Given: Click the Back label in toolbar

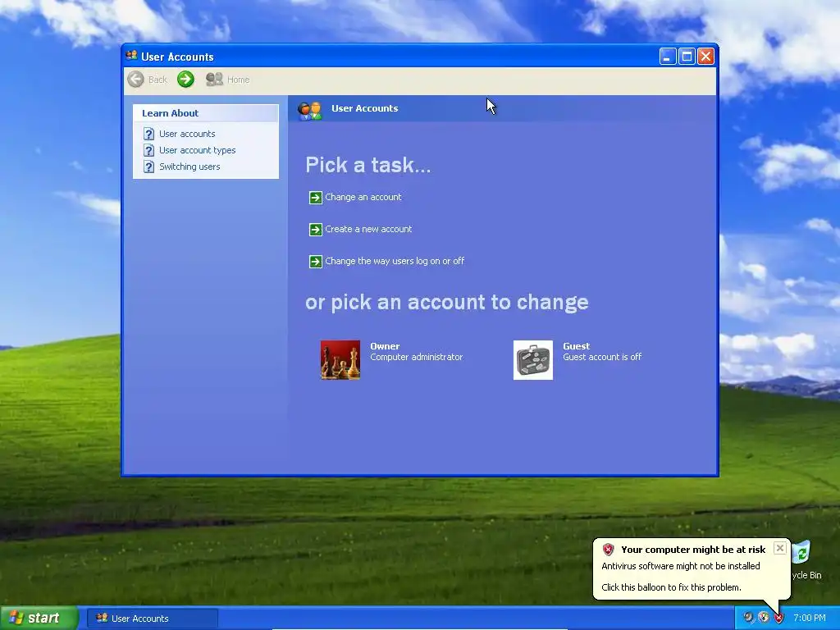Looking at the screenshot, I should tap(157, 80).
